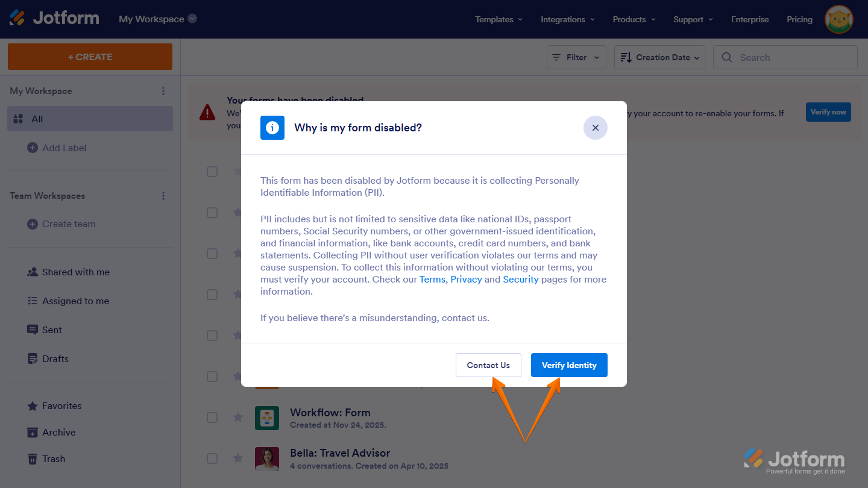Open Shared with me section
Viewport: 868px width, 488px height.
[76, 272]
